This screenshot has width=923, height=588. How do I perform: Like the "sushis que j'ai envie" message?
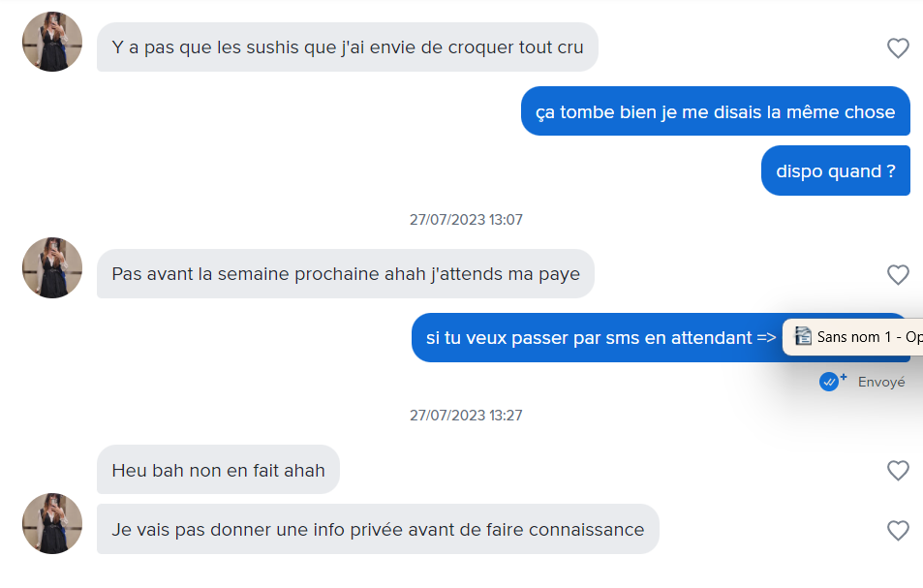click(898, 47)
